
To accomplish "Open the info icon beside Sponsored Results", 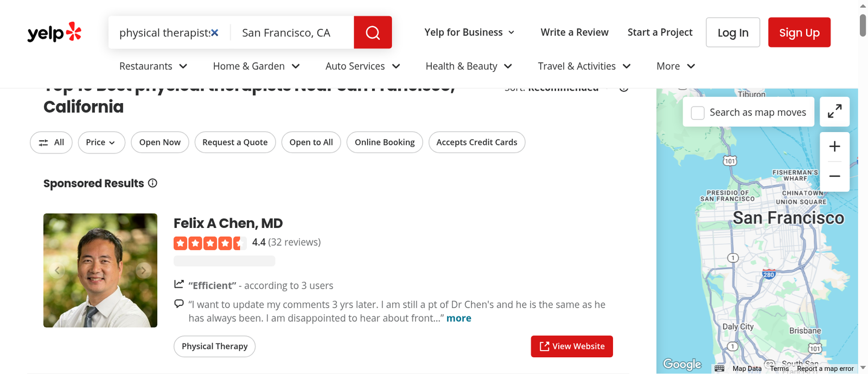I will point(153,183).
